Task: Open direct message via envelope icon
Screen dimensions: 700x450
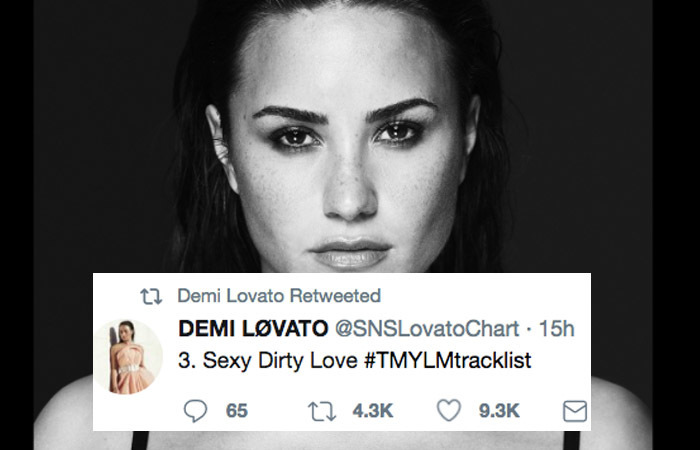Action: 573,410
